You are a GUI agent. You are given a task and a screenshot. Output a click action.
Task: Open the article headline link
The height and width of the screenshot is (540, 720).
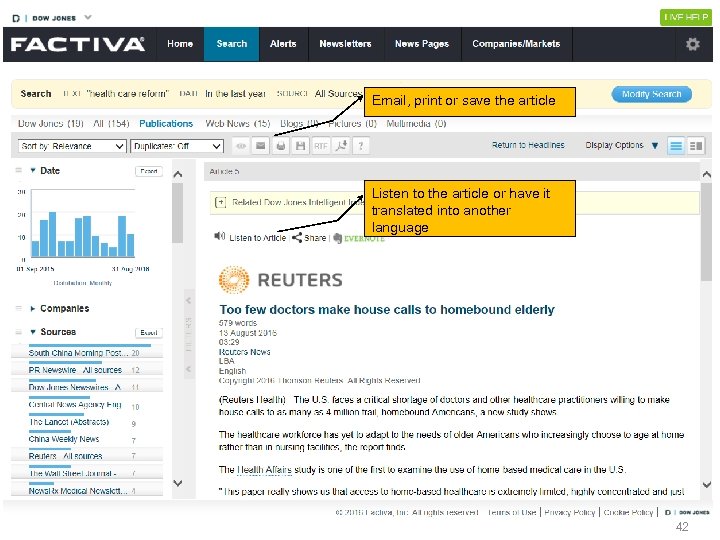pos(387,309)
